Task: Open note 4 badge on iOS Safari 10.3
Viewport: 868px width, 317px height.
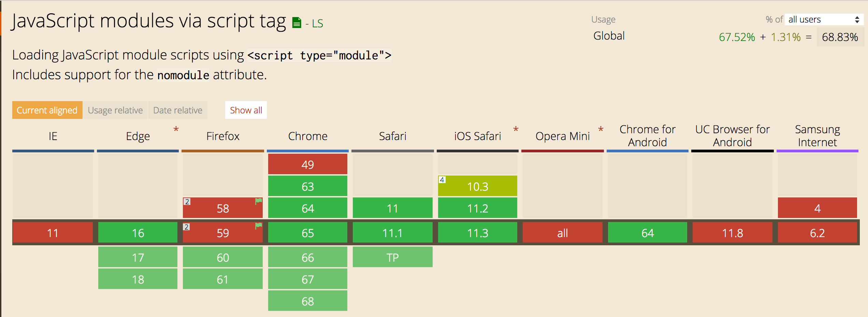Action: [x=442, y=180]
